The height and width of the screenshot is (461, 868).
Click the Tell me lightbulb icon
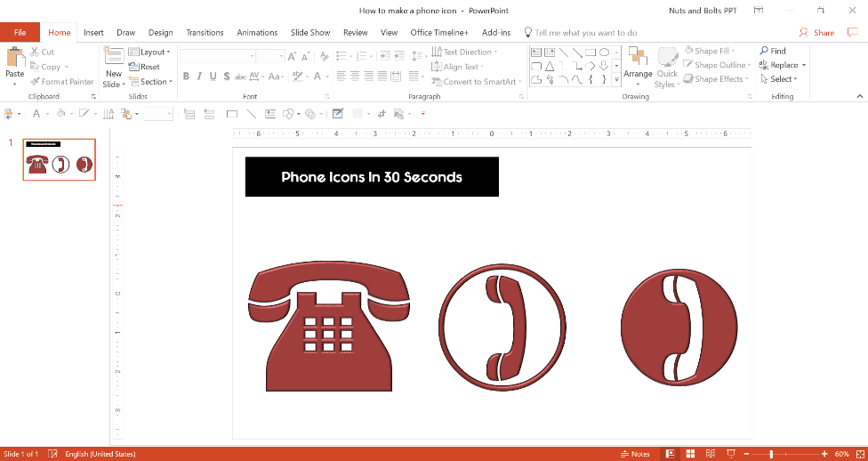coord(528,32)
